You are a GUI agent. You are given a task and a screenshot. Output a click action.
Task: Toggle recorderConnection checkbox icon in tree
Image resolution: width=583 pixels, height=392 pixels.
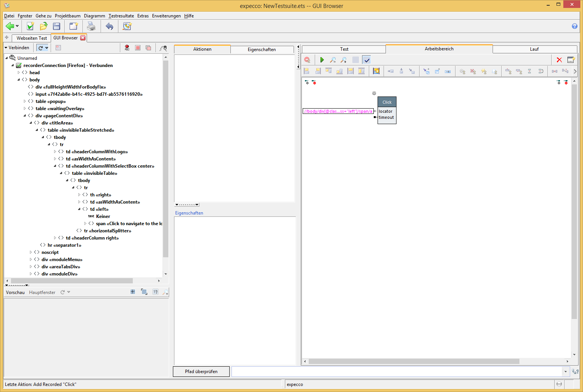[19, 65]
